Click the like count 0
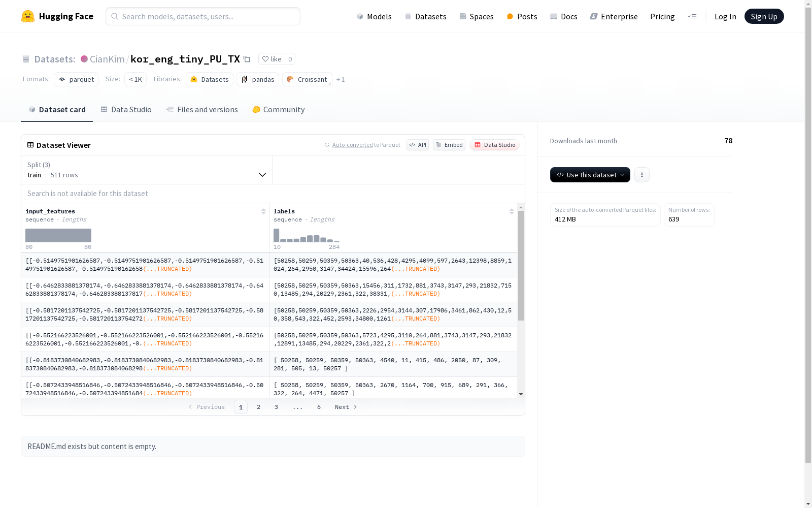 (290, 59)
